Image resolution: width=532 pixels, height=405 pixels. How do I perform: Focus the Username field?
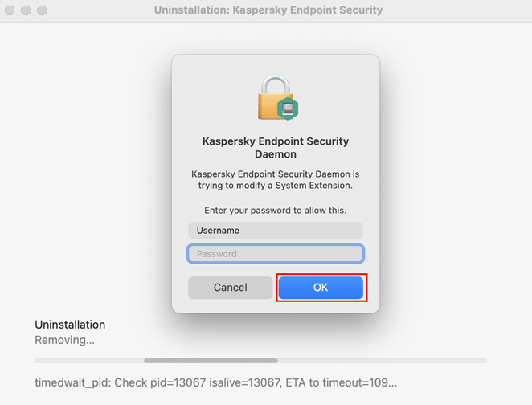(276, 231)
